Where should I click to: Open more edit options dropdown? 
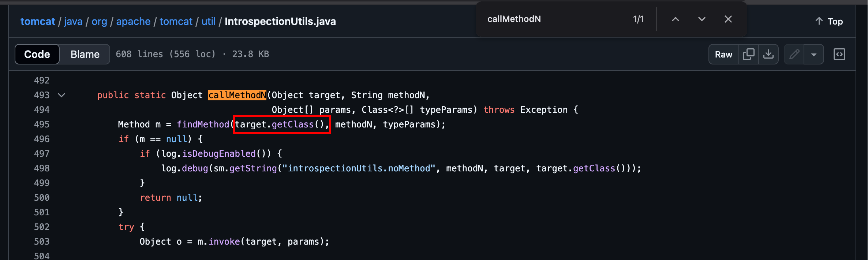[x=814, y=54]
